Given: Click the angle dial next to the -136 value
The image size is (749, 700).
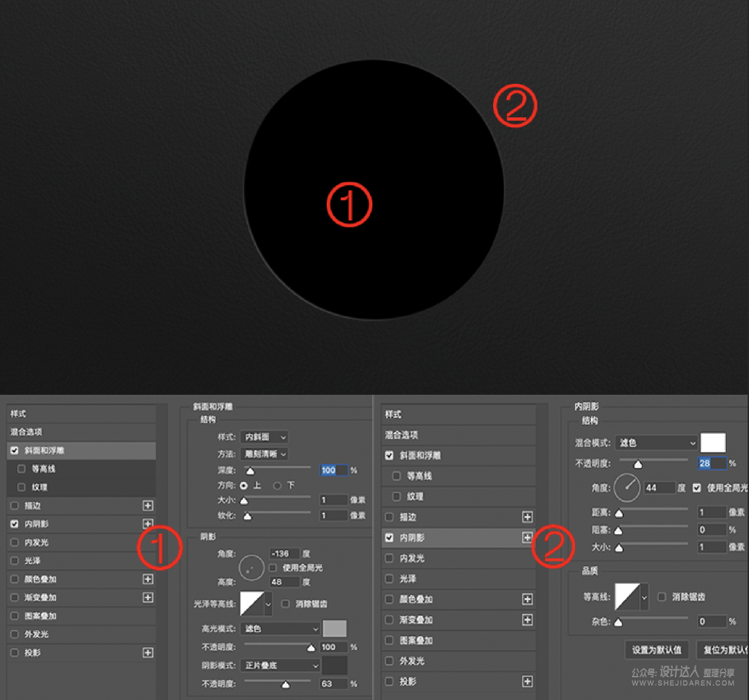Looking at the screenshot, I should (251, 568).
